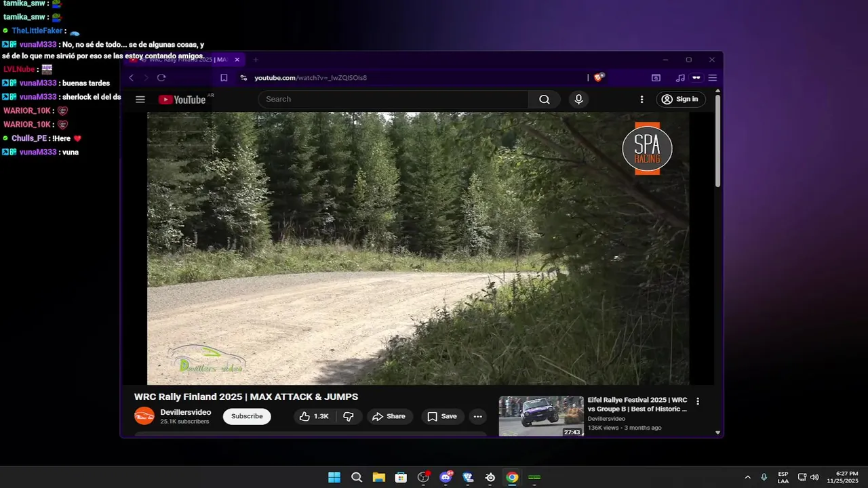Screen dimensions: 868x488
Task: Click TheLittleFaker username in chat
Action: point(37,30)
